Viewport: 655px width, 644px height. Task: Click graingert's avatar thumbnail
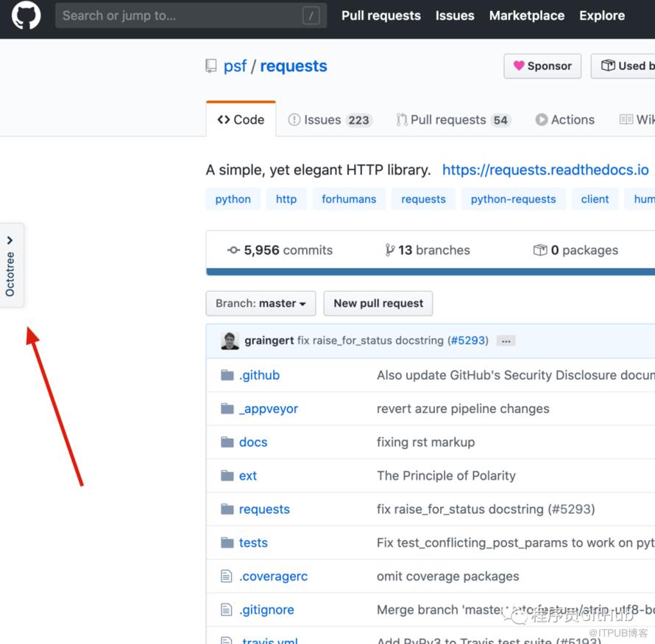[x=230, y=341]
